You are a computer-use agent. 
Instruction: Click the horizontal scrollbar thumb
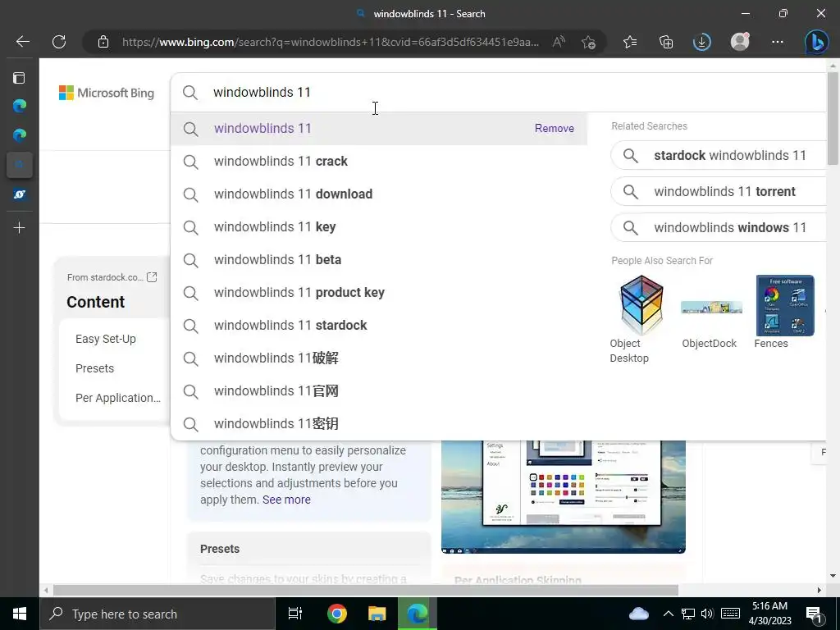pyautogui.click(x=365, y=591)
